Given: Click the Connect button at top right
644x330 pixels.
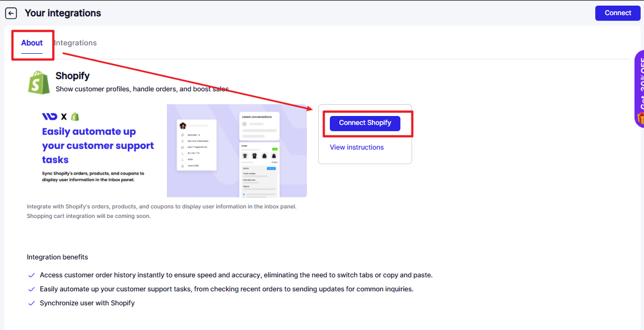Looking at the screenshot, I should click(x=617, y=13).
